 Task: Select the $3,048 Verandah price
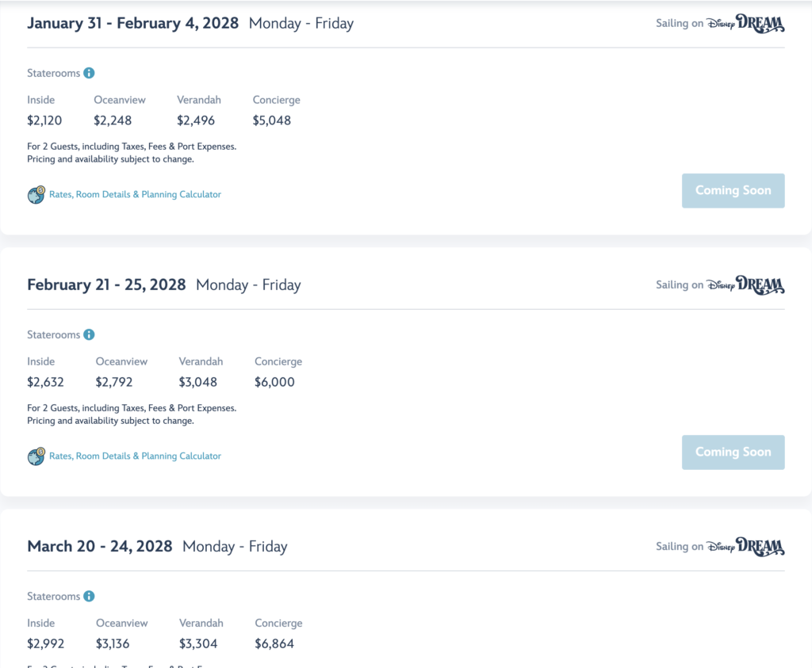pos(197,383)
